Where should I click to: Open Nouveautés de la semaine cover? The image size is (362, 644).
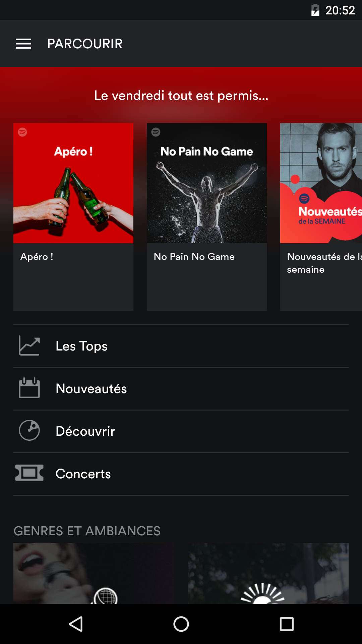[x=321, y=183]
